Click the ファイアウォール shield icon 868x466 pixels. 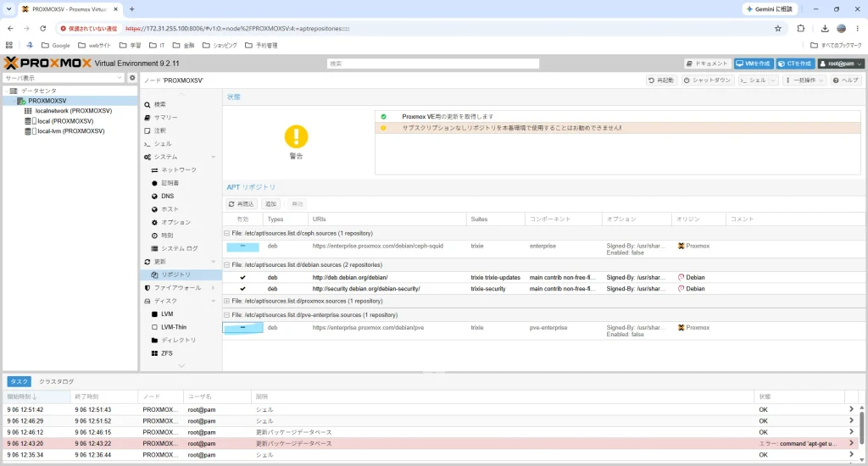pos(147,288)
